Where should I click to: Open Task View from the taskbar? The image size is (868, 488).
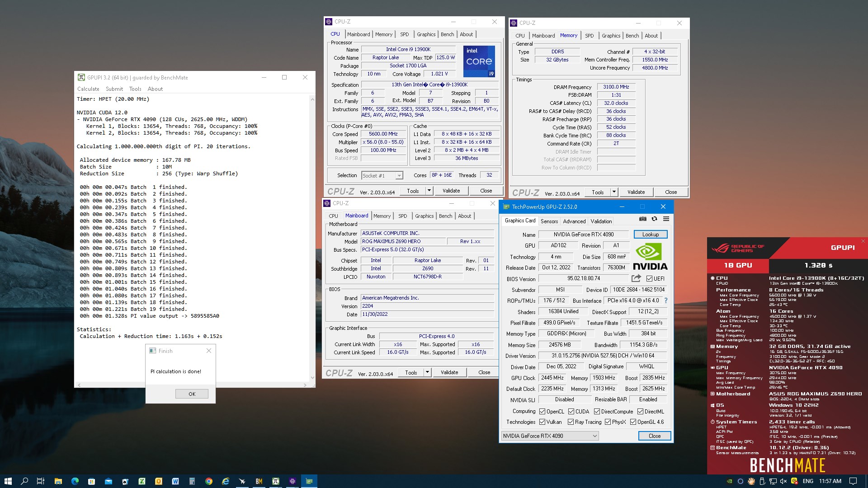[x=40, y=481]
